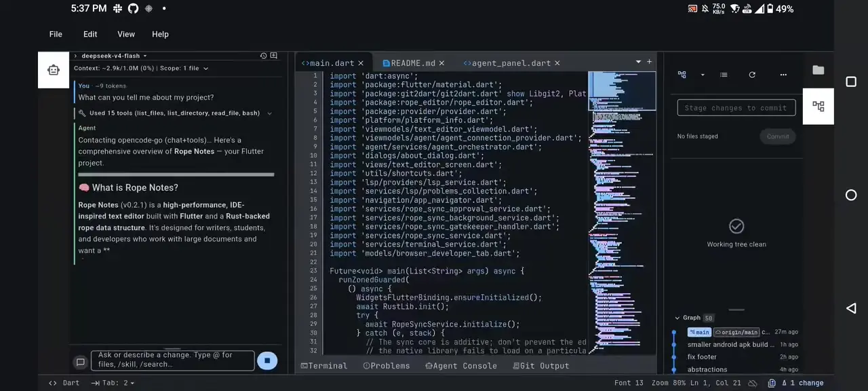Focus the Stage changes to commit field
Viewport: 868px width, 391px height.
[736, 108]
